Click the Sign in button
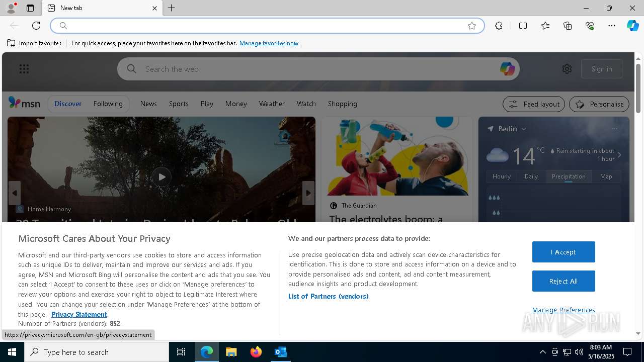 click(602, 69)
